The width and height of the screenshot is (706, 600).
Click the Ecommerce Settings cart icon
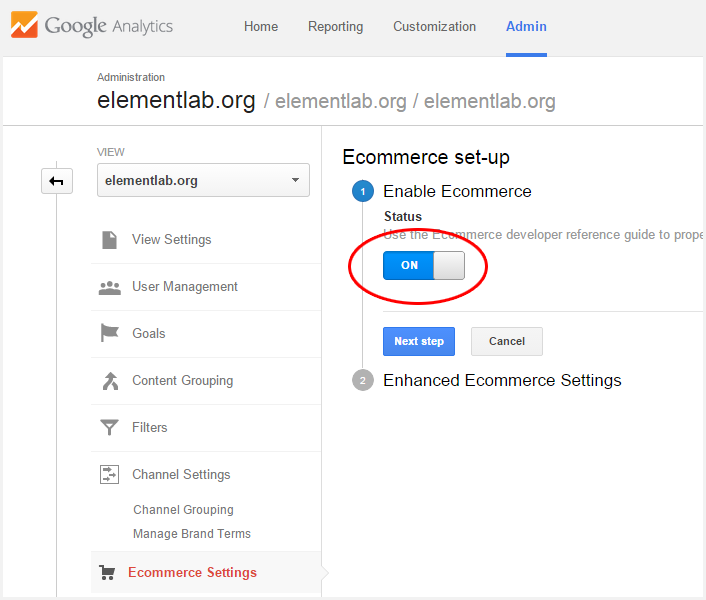coord(107,573)
